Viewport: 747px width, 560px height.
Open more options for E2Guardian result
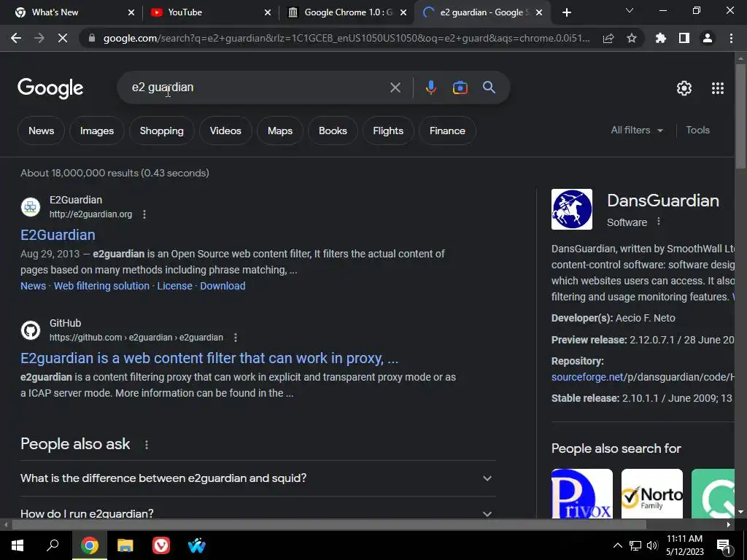coord(144,214)
